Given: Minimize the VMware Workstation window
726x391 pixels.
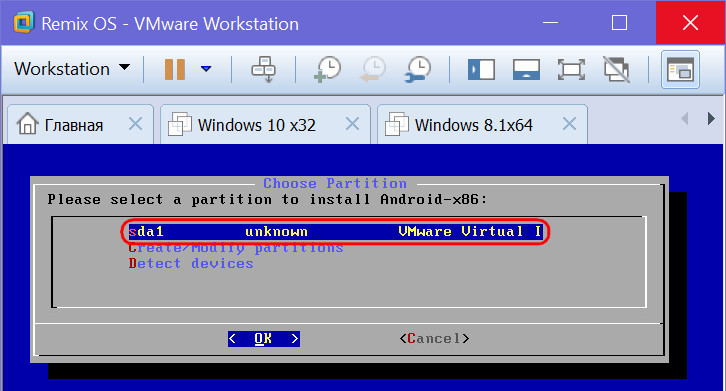Looking at the screenshot, I should coord(550,23).
